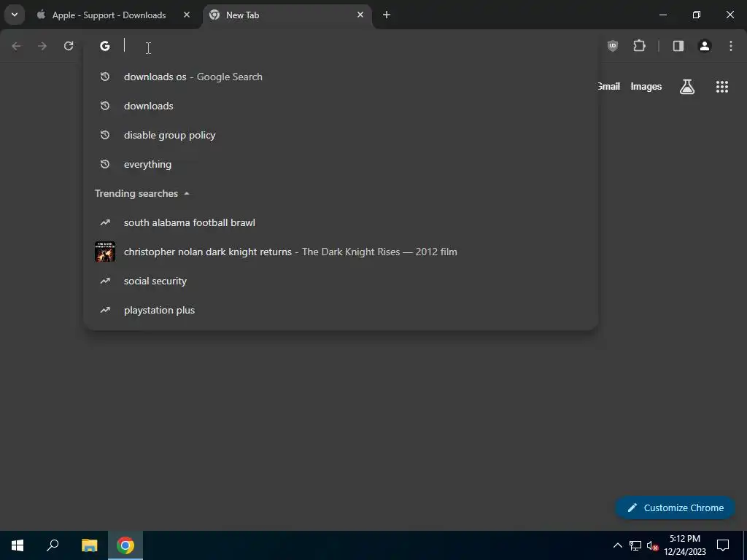Switch to Apple - Support - Downloads tab

113,15
